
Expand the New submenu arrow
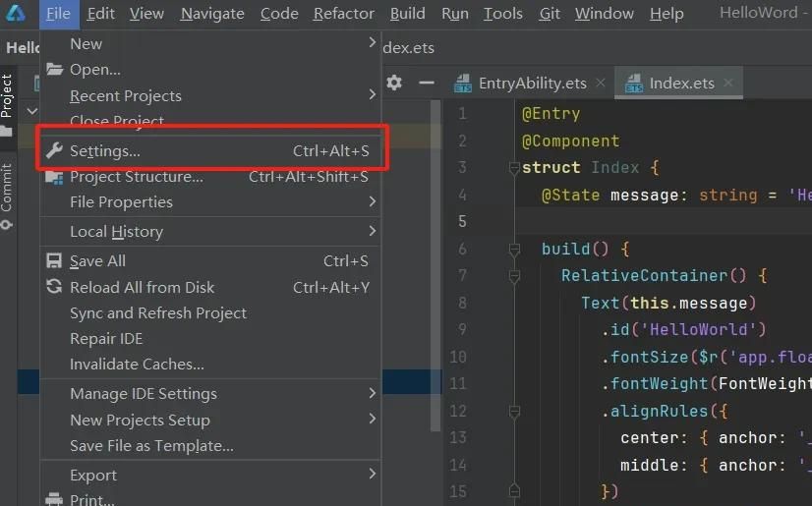372,43
